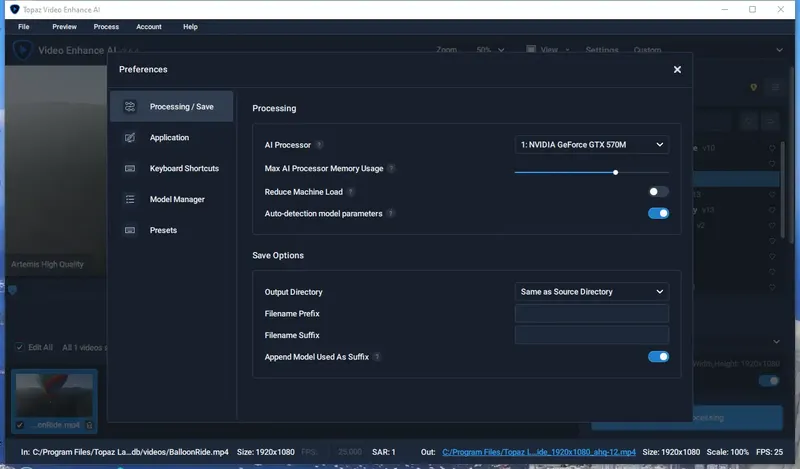Image resolution: width=800 pixels, height=469 pixels.
Task: Click the Topaz Video Enhance AI logo icon
Action: pos(22,50)
